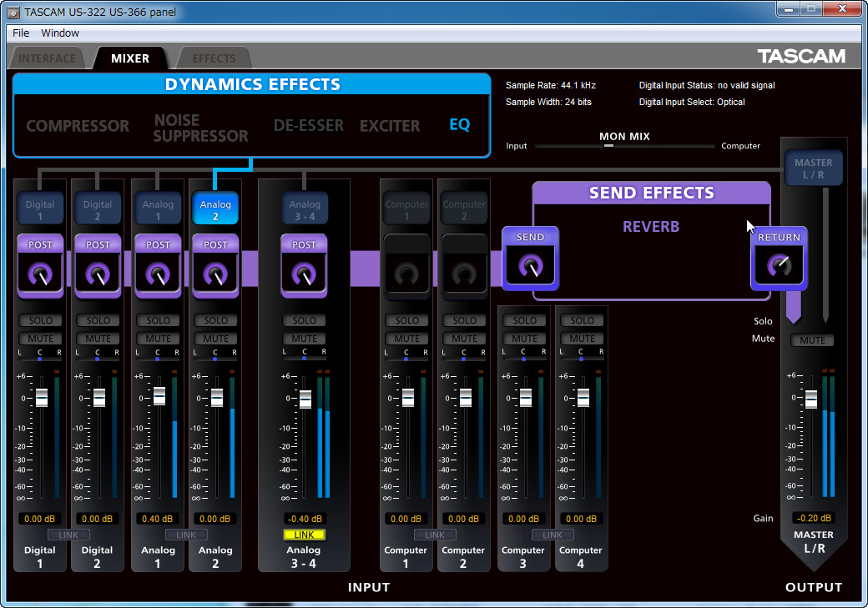Mute the Computer 1 channel

pos(407,339)
